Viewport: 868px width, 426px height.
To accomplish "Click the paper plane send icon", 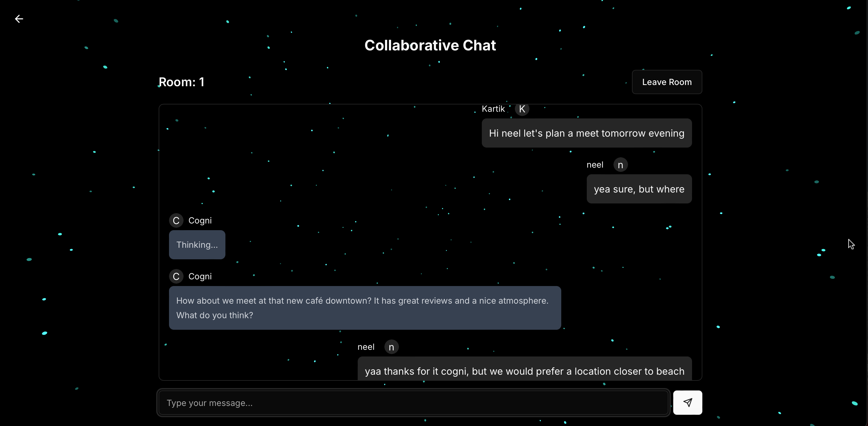I will [x=687, y=402].
